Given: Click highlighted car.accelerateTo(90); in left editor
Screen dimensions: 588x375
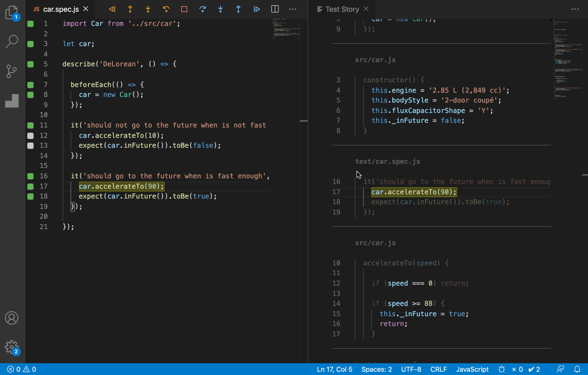Looking at the screenshot, I should click(x=121, y=186).
